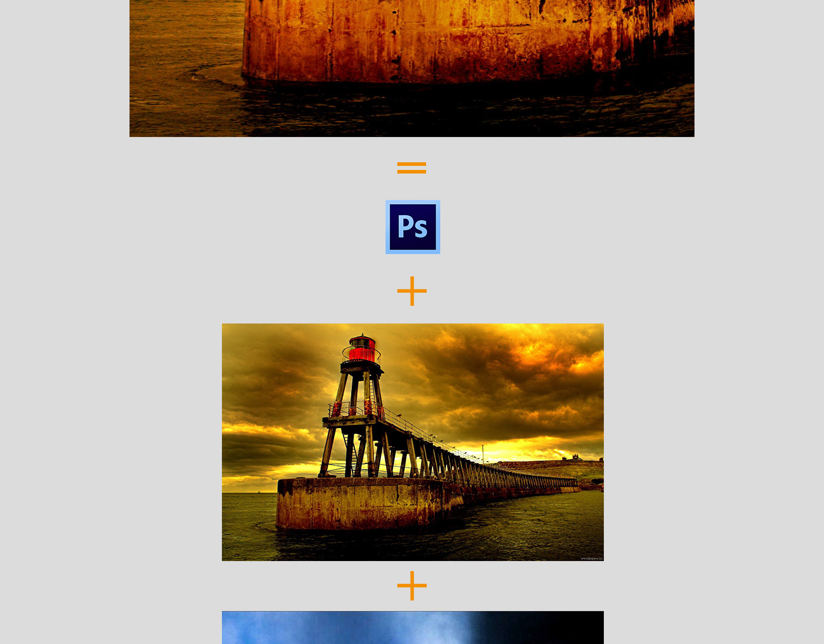Click the round concrete base of the lighthouse
The height and width of the screenshot is (644, 824).
(x=359, y=503)
